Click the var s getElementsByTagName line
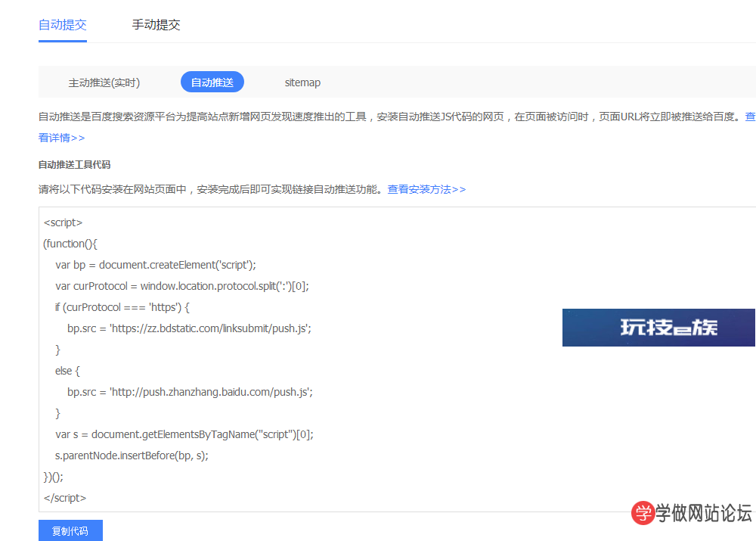 [184, 434]
